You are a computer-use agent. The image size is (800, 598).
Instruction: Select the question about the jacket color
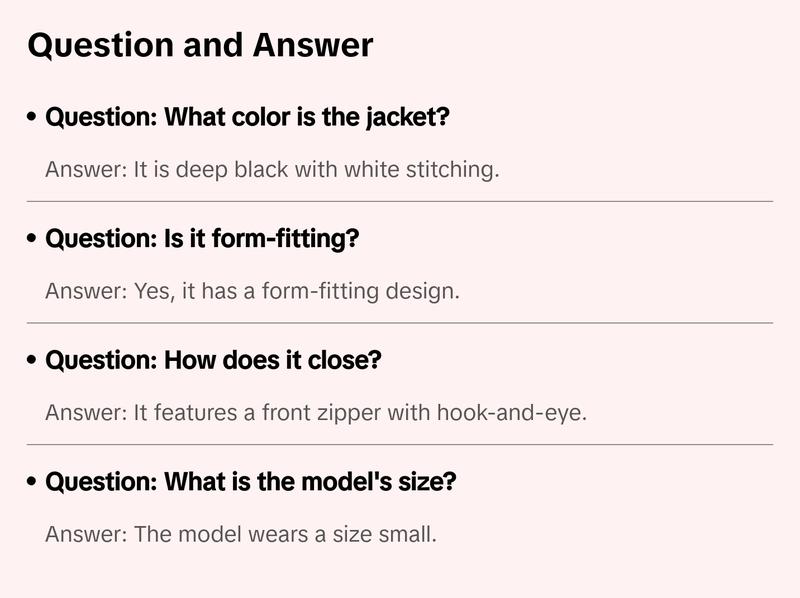coord(247,117)
